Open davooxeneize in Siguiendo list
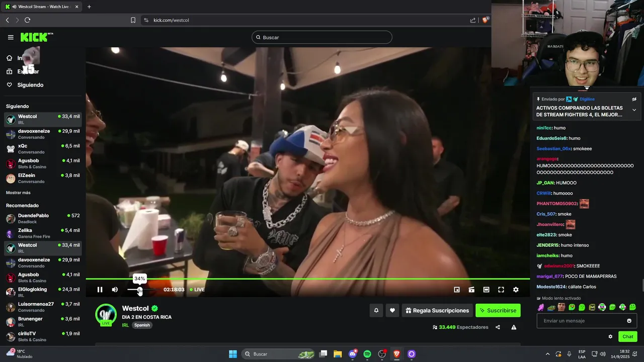Viewport: 644px width, 362px height. (43, 134)
